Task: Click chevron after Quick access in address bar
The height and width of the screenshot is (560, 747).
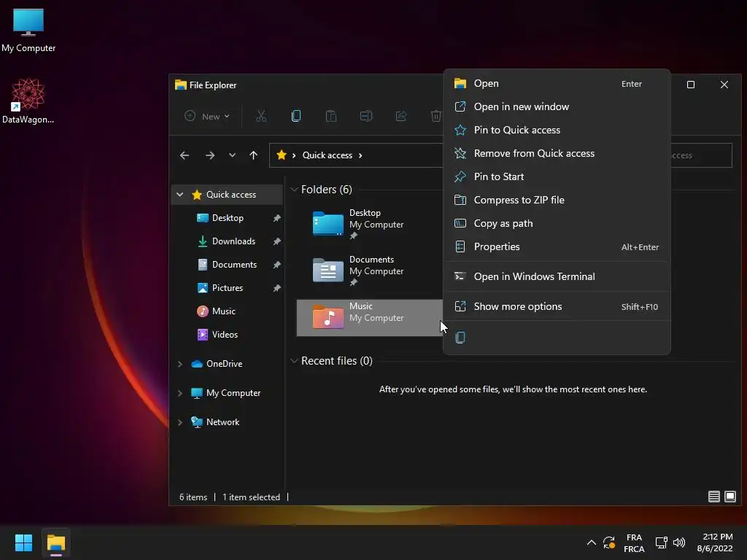Action: point(360,155)
